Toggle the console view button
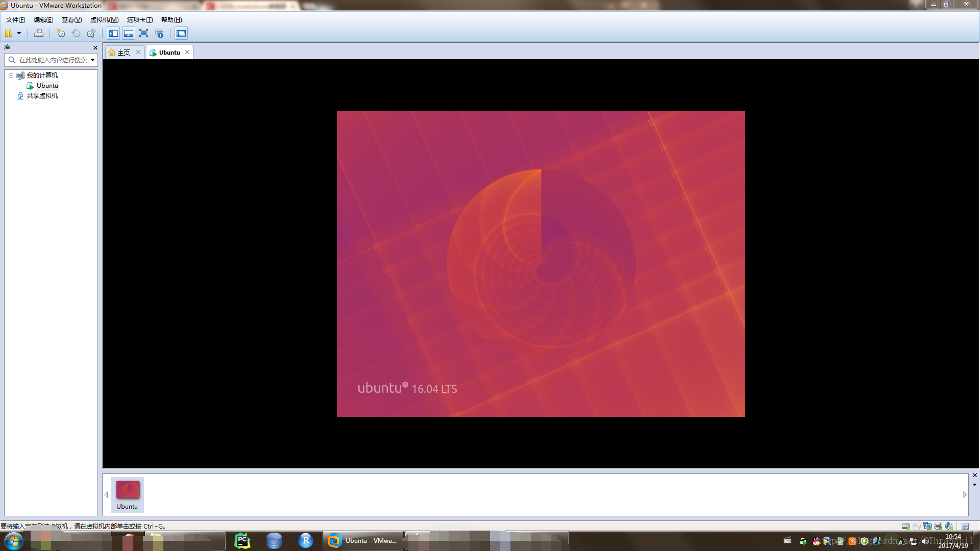This screenshot has width=980, height=551. point(181,33)
